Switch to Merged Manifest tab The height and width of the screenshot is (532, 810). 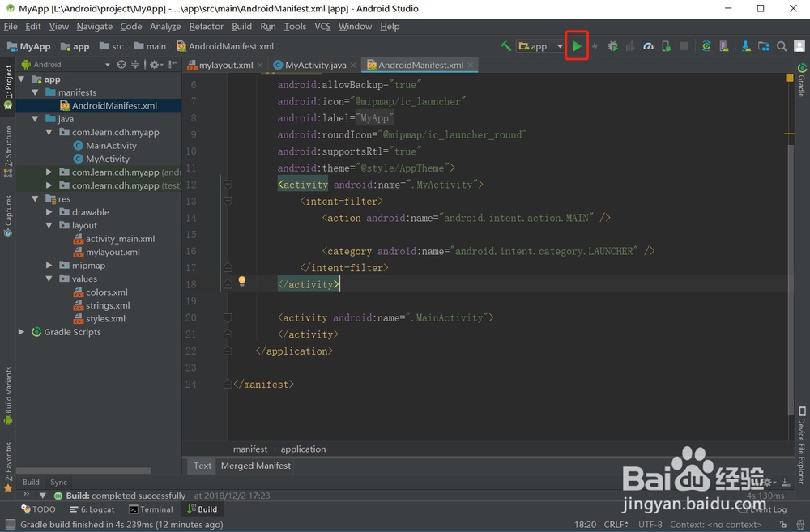(x=256, y=466)
